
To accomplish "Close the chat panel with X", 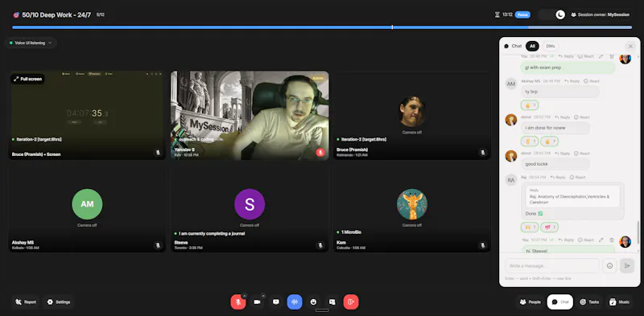I will 630,47.
